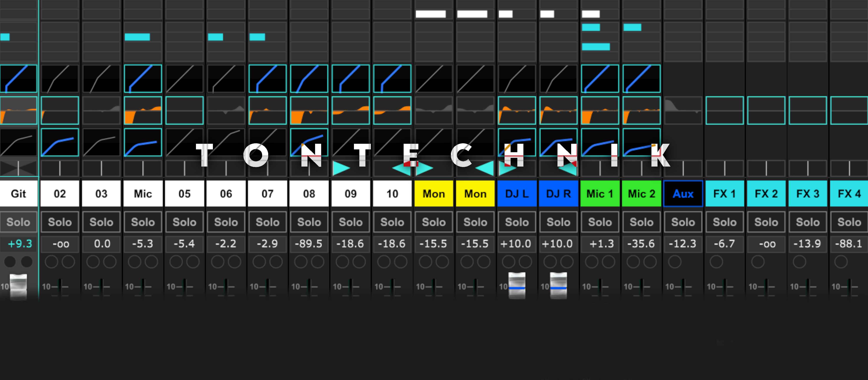This screenshot has height=380, width=868.
Task: Open the empty EQ box on FX 1
Action: click(725, 110)
